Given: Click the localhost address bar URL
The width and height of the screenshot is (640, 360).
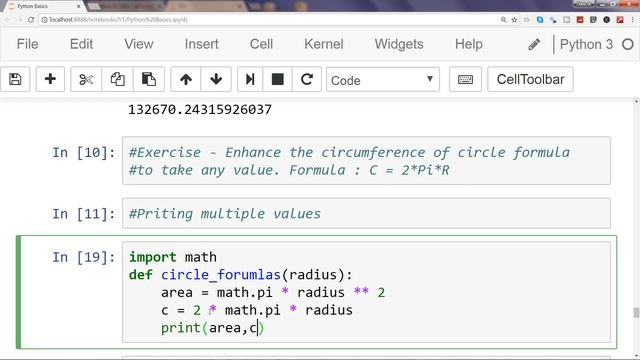Looking at the screenshot, I should coord(118,20).
